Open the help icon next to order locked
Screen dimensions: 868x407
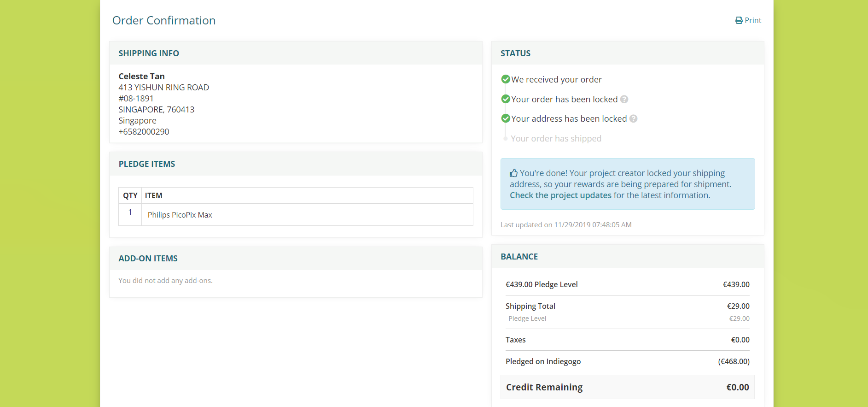[624, 99]
